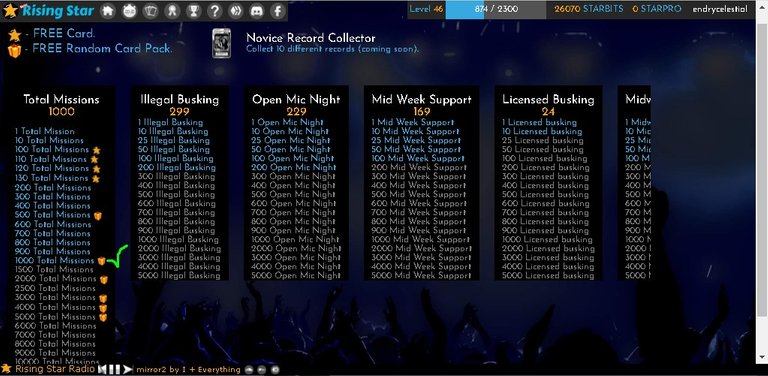Click the Rising Star Radio label

[55, 369]
